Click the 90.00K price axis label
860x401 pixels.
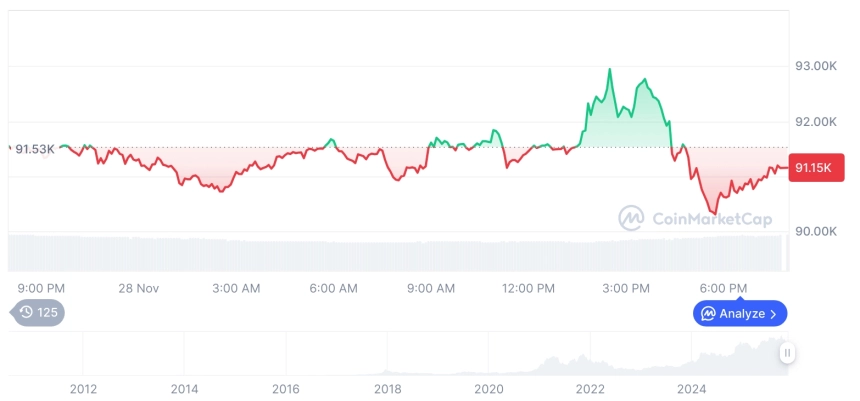coord(816,231)
